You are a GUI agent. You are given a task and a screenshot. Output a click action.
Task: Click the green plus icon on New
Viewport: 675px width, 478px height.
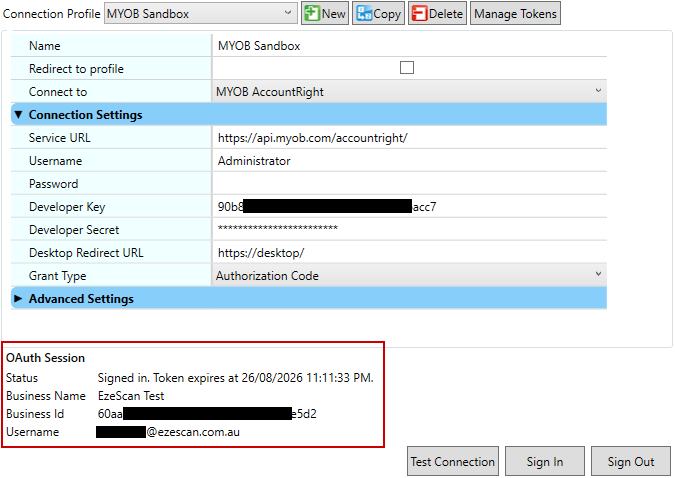click(x=311, y=13)
